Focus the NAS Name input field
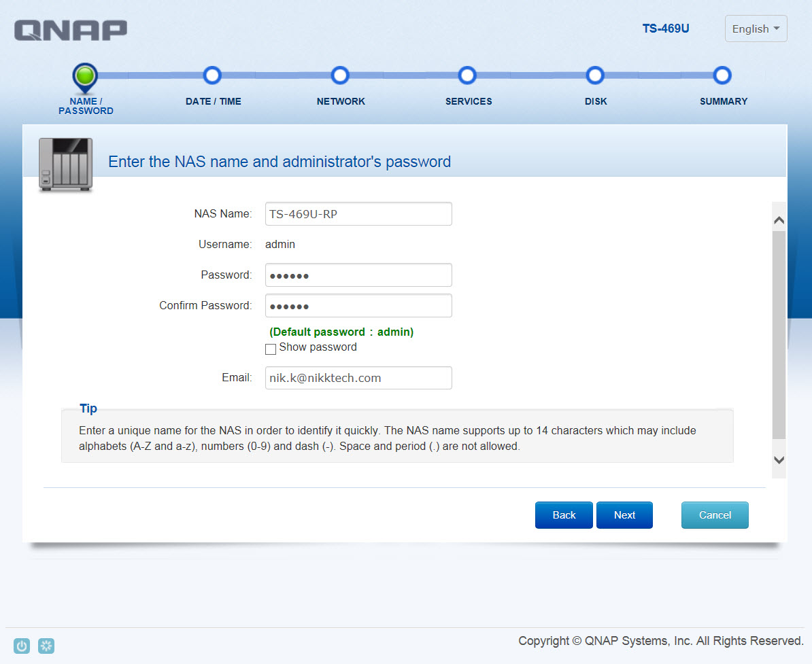Image resolution: width=812 pixels, height=664 pixels. click(358, 213)
